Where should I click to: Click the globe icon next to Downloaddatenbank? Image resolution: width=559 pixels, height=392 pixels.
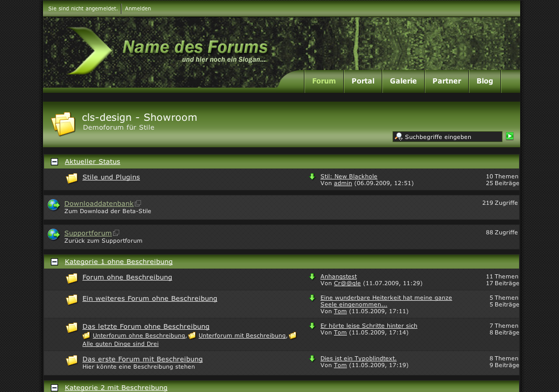point(53,205)
